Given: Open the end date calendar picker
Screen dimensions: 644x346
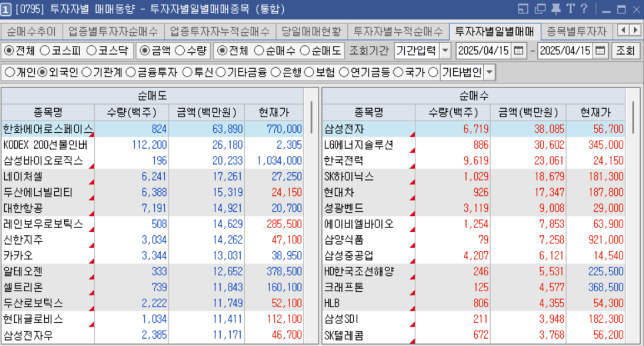Looking at the screenshot, I should tap(600, 51).
